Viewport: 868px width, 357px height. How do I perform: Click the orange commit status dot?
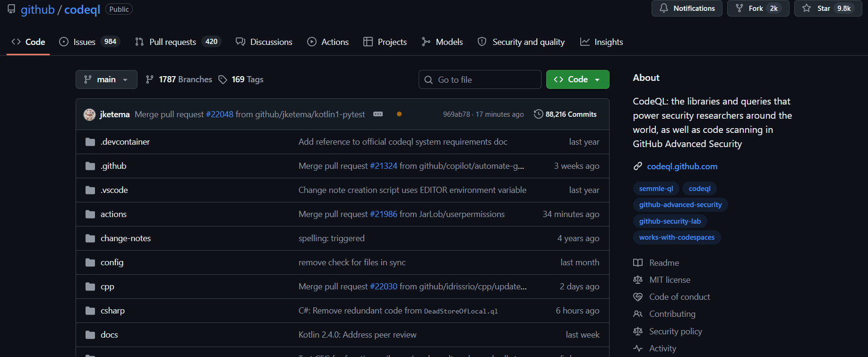pos(399,114)
